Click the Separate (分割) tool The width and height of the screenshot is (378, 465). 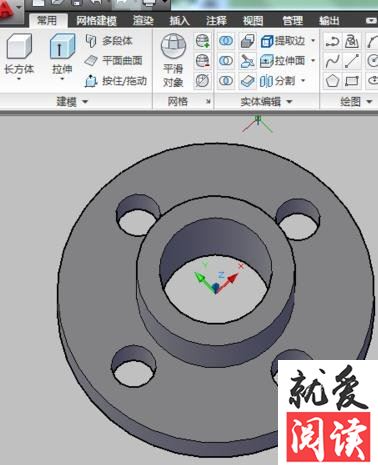(278, 81)
